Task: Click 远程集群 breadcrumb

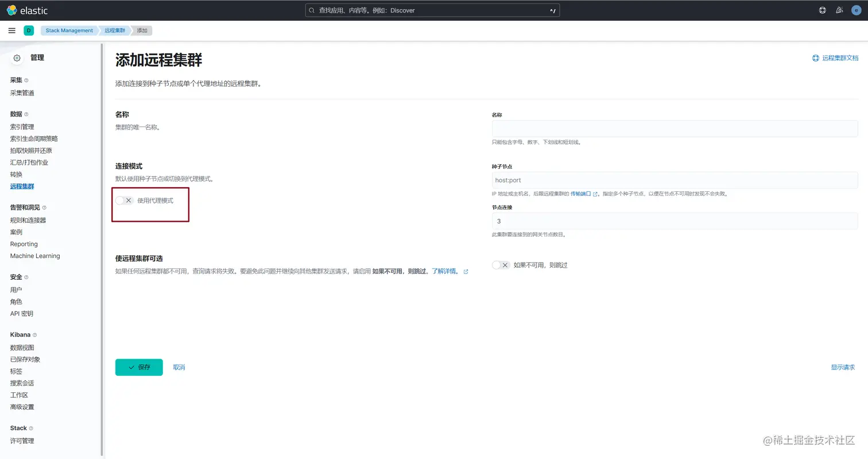Action: (x=115, y=30)
